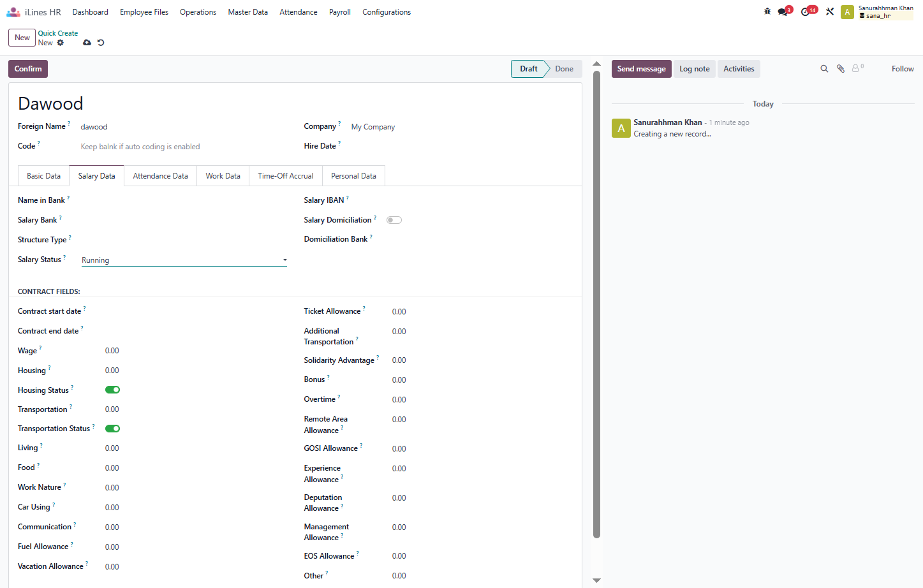Click the Wage value field
Viewport: 923px width, 588px height.
pos(195,351)
